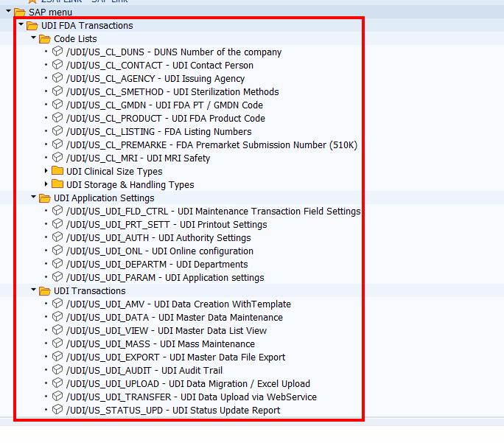The image size is (504, 443).
Task: Click the cube icon for /UDI/US_CL_PREMARKE
Action: 57,144
